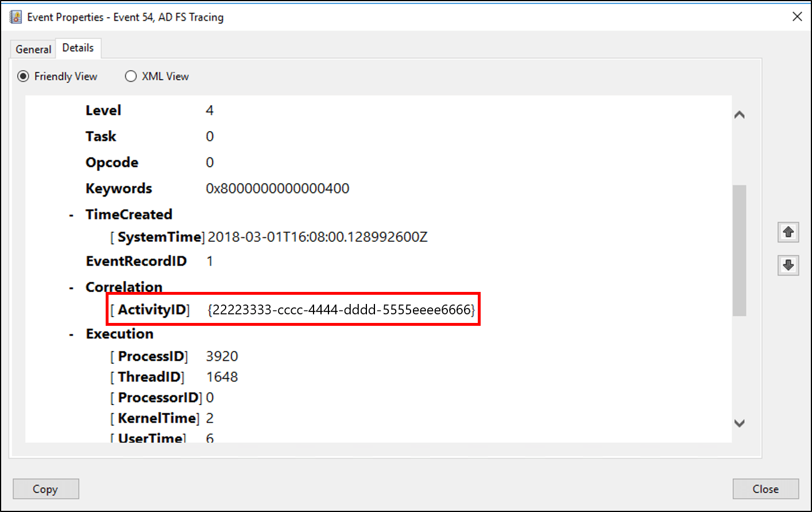Click the down arrow navigation icon
Image resolution: width=812 pixels, height=512 pixels.
tap(788, 265)
